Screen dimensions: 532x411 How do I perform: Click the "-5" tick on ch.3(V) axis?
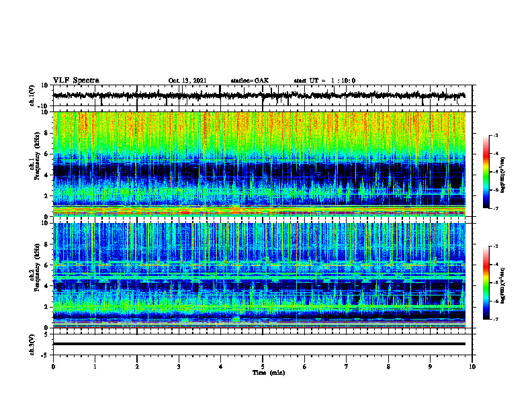45,355
